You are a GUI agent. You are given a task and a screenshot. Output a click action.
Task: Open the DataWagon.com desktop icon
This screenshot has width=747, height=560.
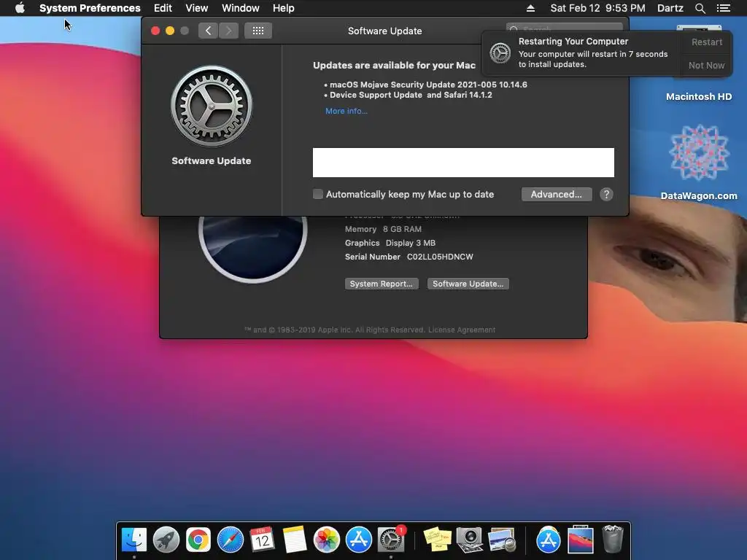[698, 161]
